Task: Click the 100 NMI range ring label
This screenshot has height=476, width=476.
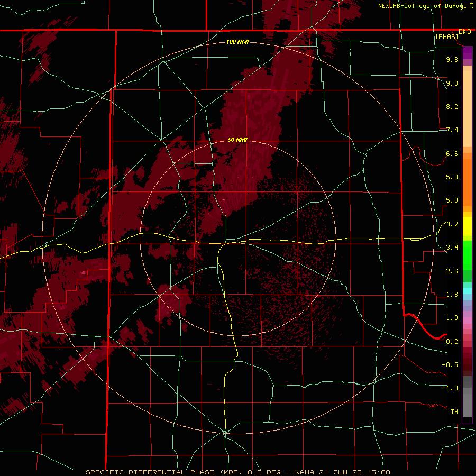Action: [237, 42]
